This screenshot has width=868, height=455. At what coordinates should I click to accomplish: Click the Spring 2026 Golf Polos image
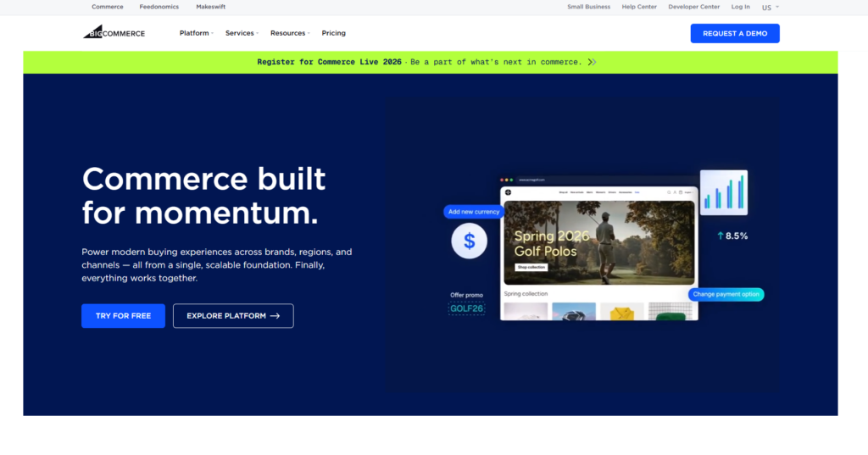(x=599, y=242)
